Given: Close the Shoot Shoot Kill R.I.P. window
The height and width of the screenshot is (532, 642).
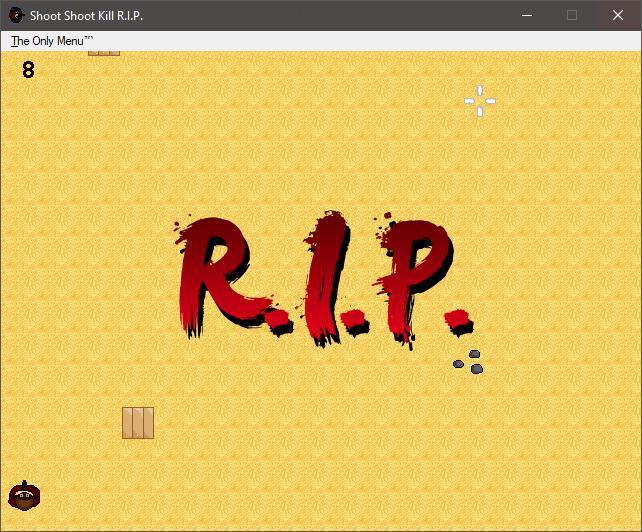Looking at the screenshot, I should coord(618,16).
